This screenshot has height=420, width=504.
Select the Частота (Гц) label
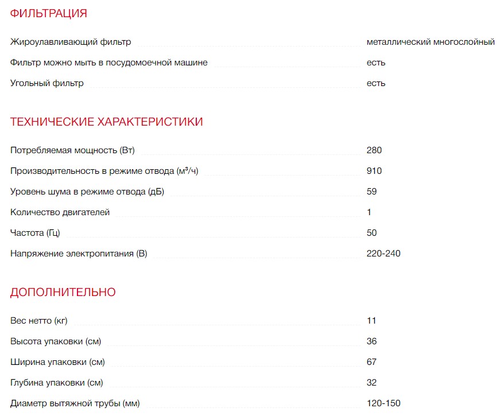[35, 233]
